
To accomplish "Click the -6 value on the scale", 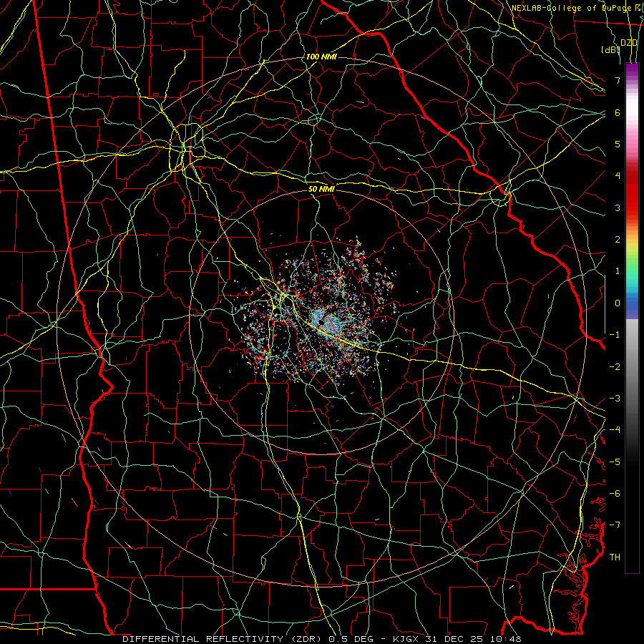I will point(615,494).
